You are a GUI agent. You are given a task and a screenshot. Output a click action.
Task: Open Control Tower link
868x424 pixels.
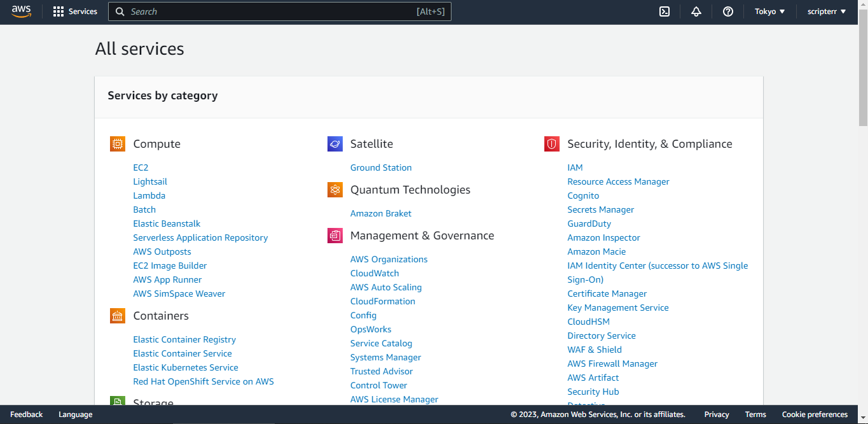pyautogui.click(x=378, y=385)
